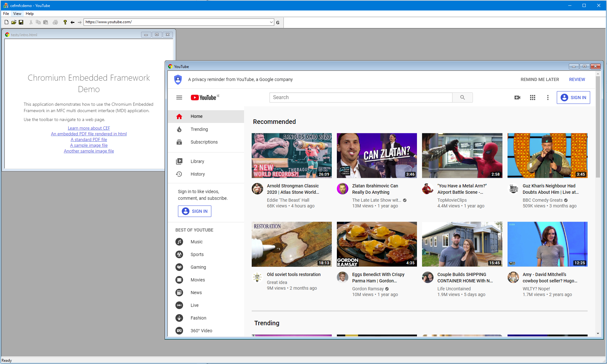This screenshot has height=364, width=607.
Task: Click the YouTube search field
Action: coord(361,98)
